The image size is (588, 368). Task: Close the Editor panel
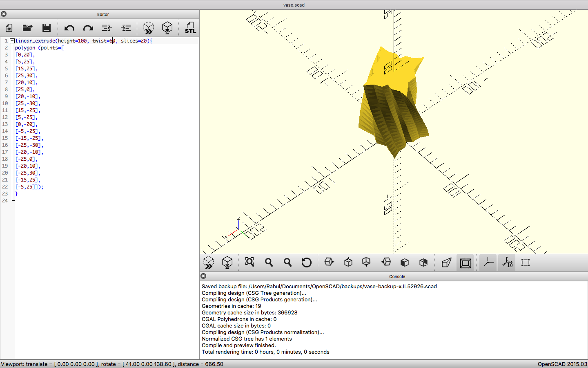coord(4,14)
